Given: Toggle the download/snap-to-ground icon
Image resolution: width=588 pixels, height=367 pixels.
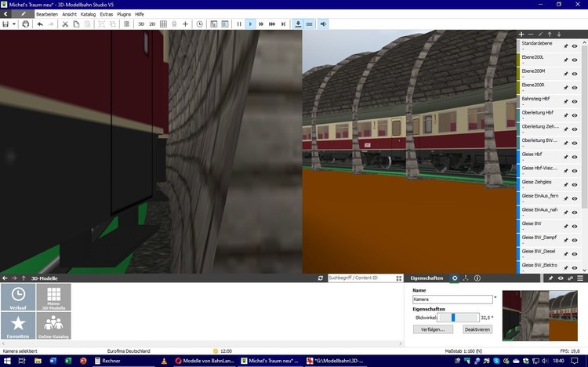Looking at the screenshot, I should click(x=298, y=24).
